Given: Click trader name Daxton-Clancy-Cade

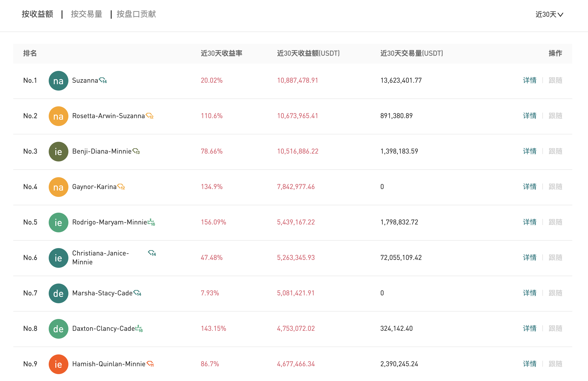Looking at the screenshot, I should 104,328.
